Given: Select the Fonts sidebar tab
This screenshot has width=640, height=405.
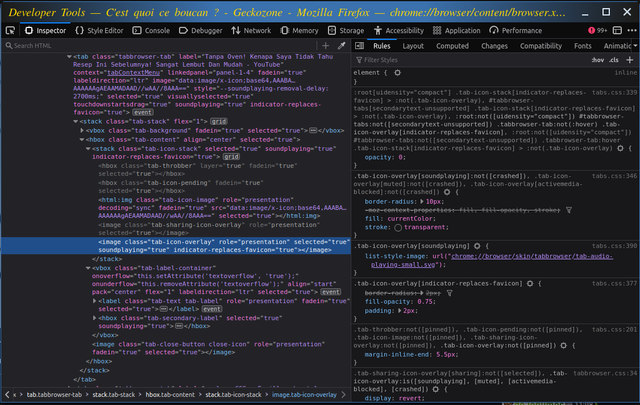Looking at the screenshot, I should [x=582, y=46].
